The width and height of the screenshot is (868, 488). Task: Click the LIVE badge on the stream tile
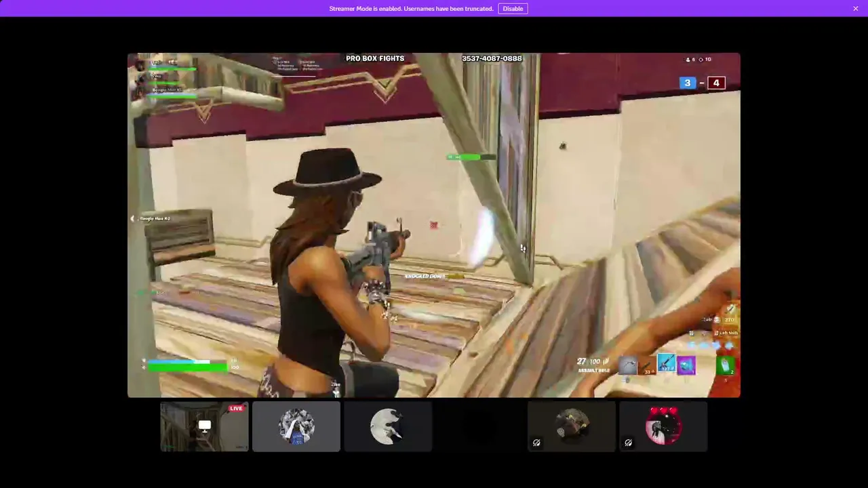coord(236,408)
